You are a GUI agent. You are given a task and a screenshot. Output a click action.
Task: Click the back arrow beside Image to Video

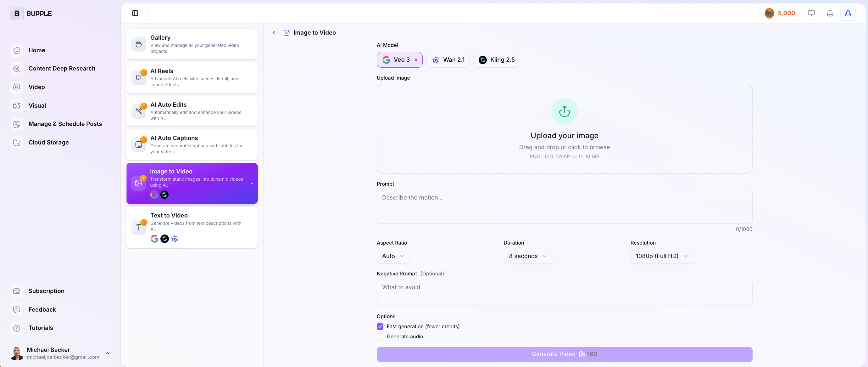tap(274, 33)
